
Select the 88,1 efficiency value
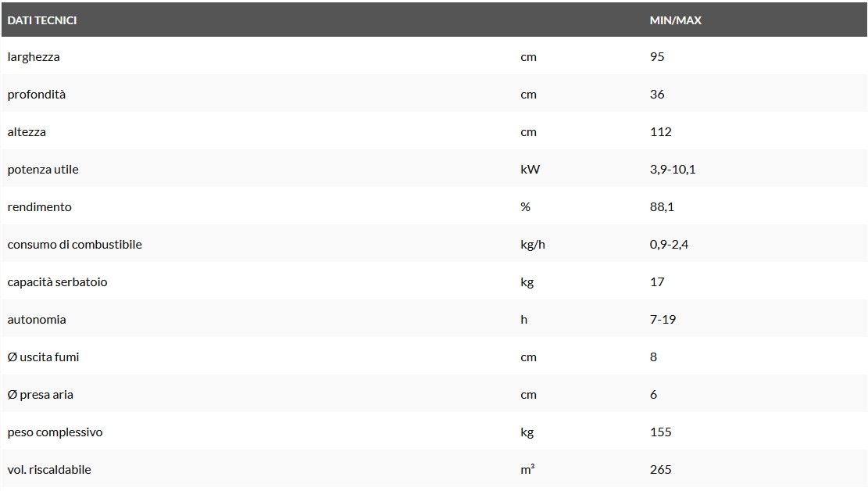pos(662,207)
